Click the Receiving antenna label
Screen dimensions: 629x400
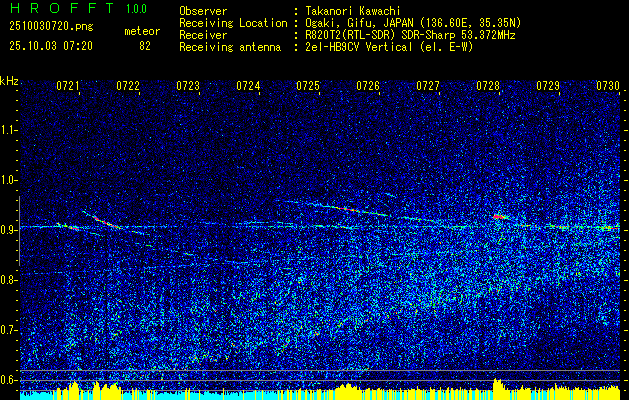pyautogui.click(x=230, y=47)
